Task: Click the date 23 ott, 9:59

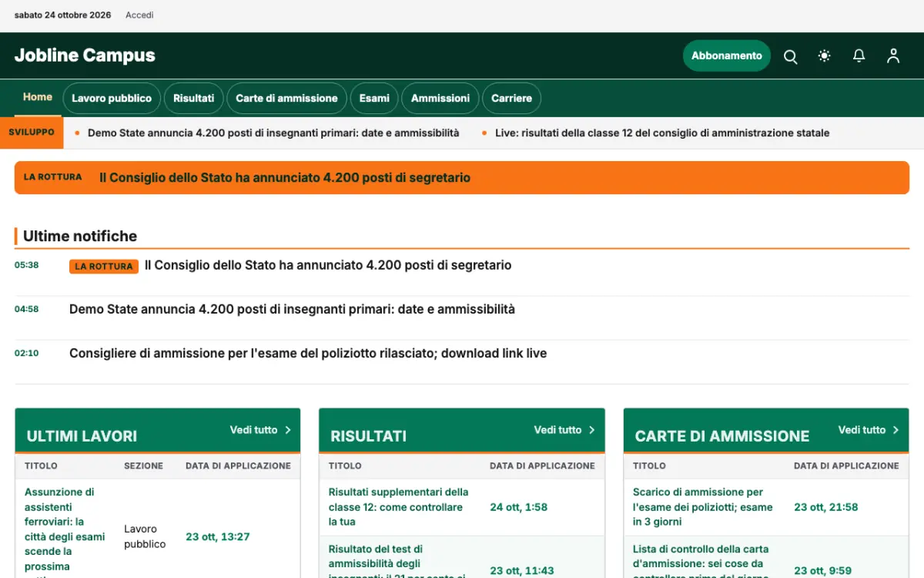Action: (823, 571)
